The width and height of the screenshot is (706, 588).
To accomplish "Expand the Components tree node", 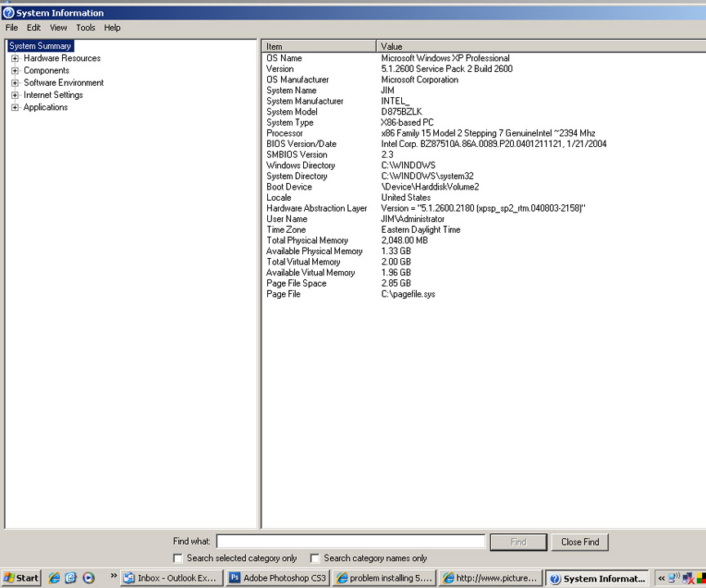I will (x=15, y=70).
